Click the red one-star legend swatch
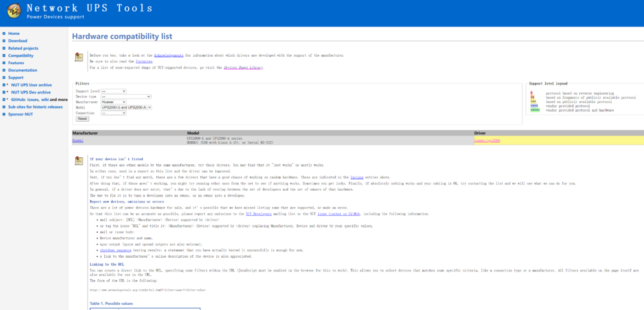 pos(531,93)
